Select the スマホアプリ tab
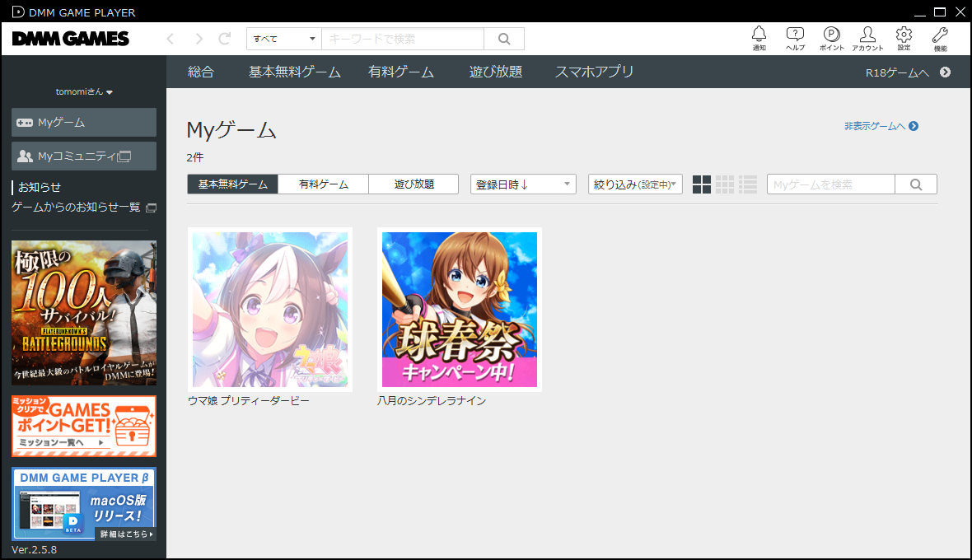 coord(594,72)
